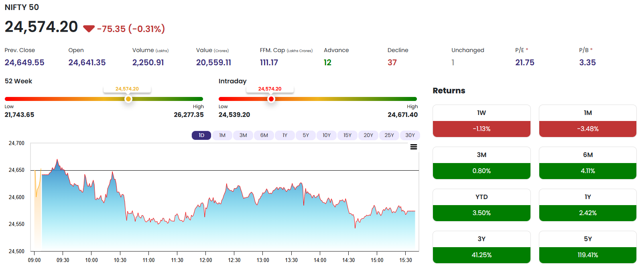
Task: Click the 52 Week range slider marker
Action: 128,99
